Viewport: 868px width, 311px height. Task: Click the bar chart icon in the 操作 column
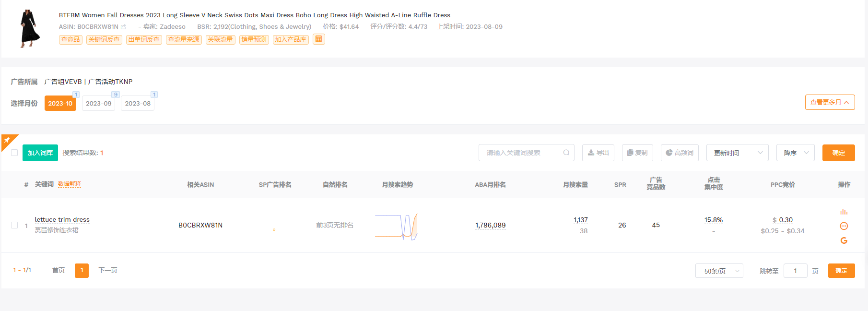click(844, 212)
